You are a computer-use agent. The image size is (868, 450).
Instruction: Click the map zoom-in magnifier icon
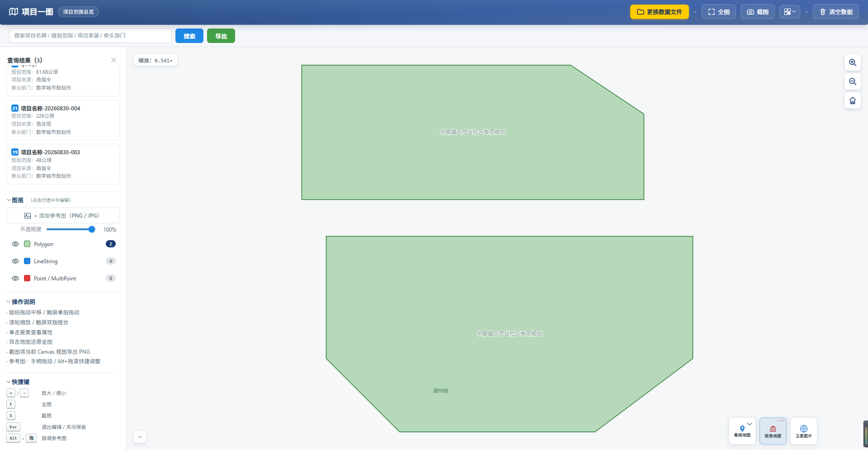point(852,62)
